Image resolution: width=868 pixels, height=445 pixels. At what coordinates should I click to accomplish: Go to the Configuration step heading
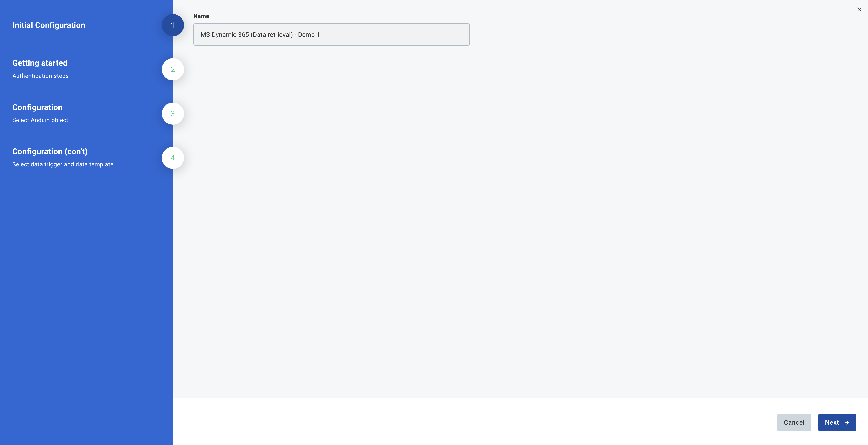point(37,107)
